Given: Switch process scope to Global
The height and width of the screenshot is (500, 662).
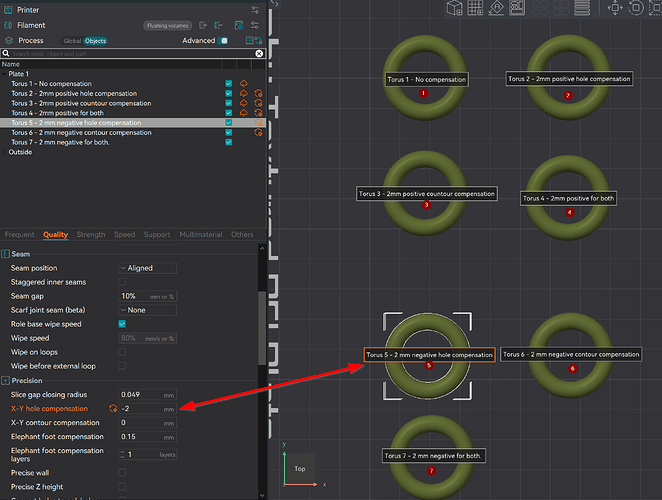Looking at the screenshot, I should click(72, 41).
